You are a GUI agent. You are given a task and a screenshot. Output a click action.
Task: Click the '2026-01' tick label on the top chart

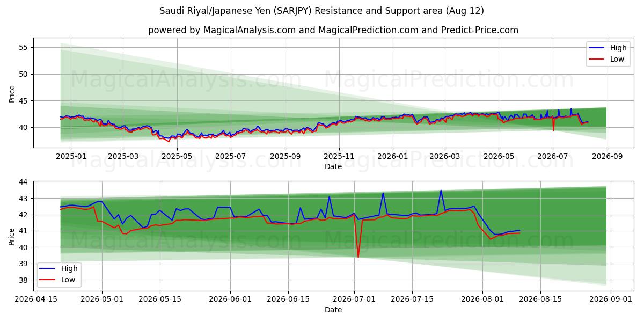[392, 156]
